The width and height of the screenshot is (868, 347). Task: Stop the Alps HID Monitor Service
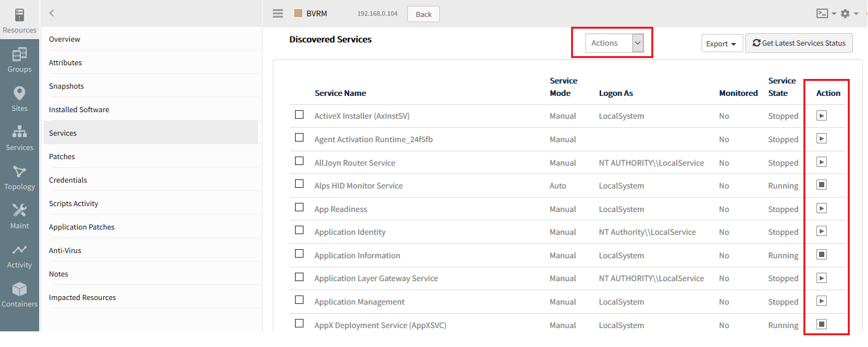(x=822, y=185)
